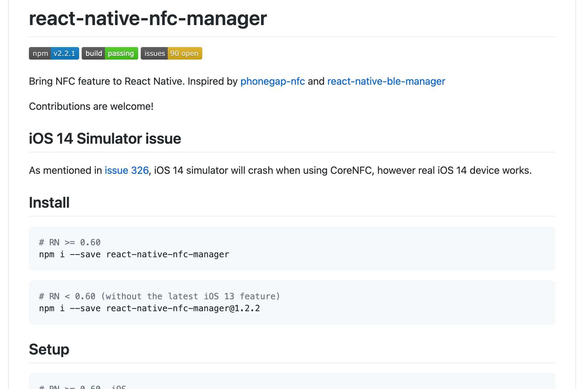The width and height of the screenshot is (588, 389).
Task: Click the npm v2.2.1 version badge
Action: [54, 53]
